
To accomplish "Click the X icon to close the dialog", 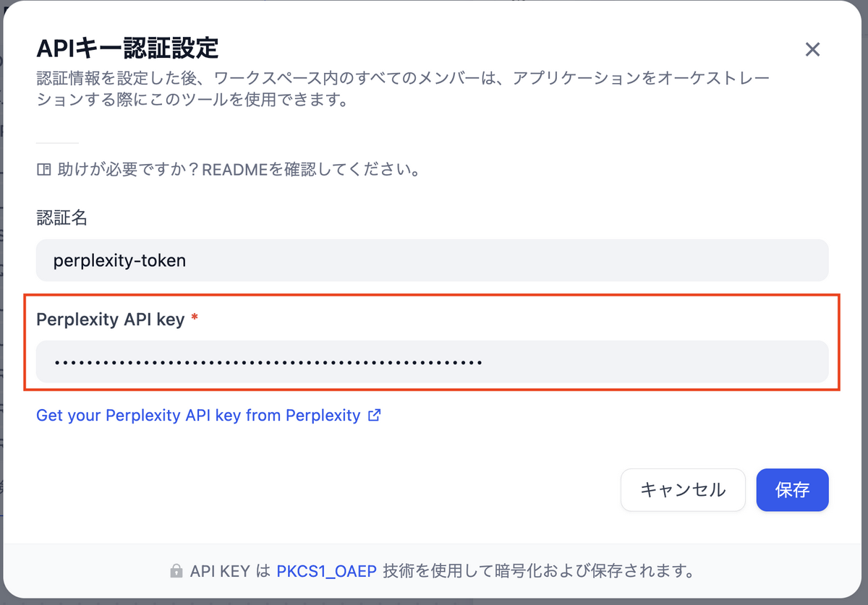I will click(x=813, y=49).
